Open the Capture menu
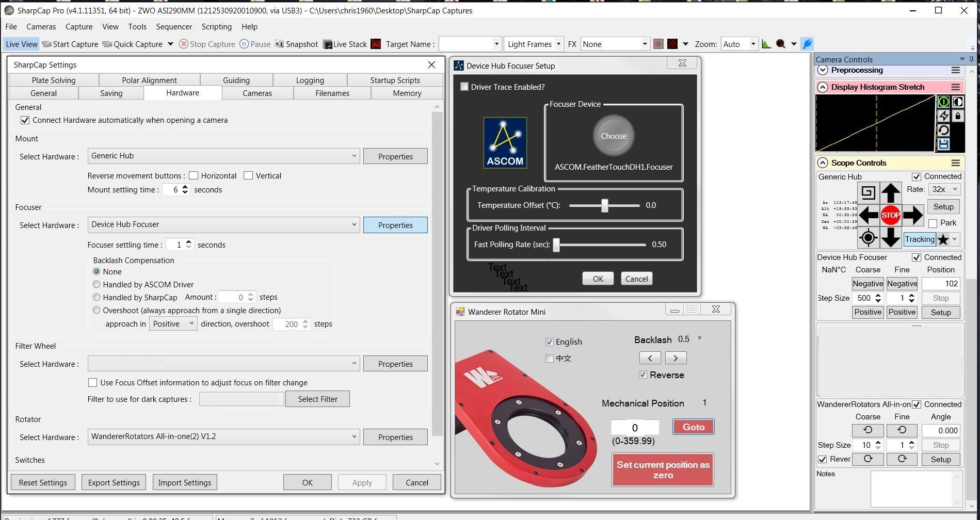The image size is (980, 520). [79, 27]
